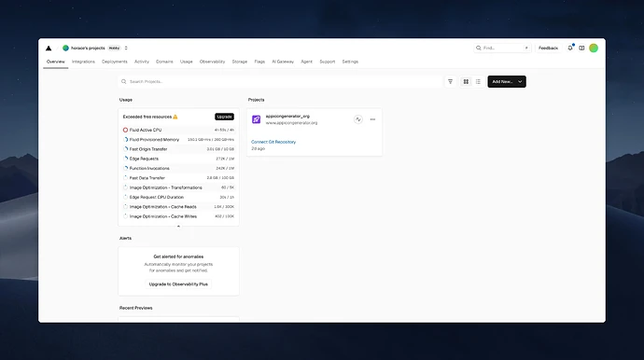Open the Observability tab
Viewport: 644px width, 360px height.
(213, 62)
